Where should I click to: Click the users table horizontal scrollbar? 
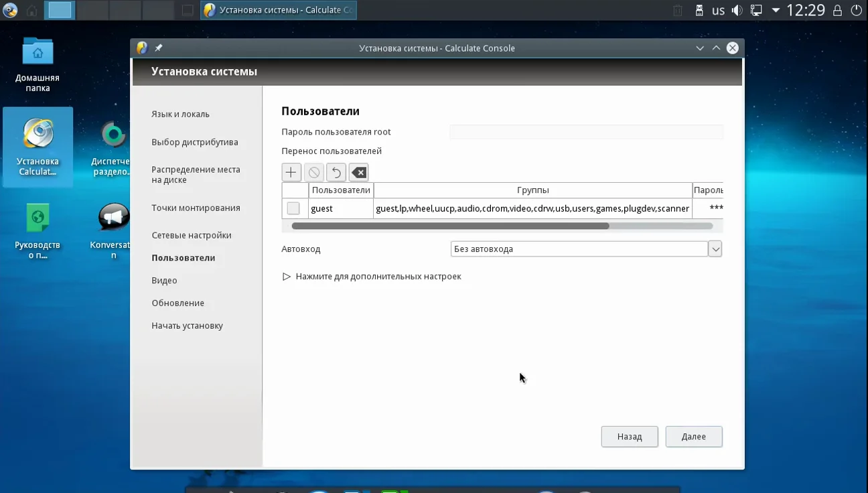502,226
